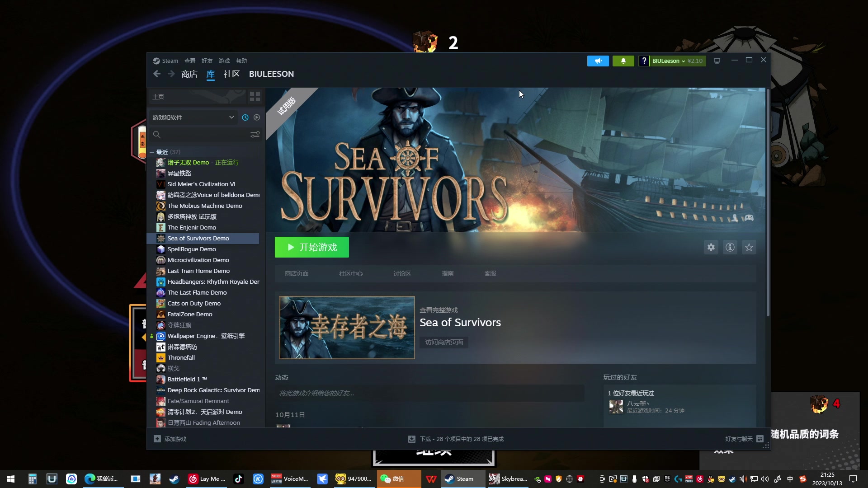Open WPS Office taskbar icon

[431, 479]
